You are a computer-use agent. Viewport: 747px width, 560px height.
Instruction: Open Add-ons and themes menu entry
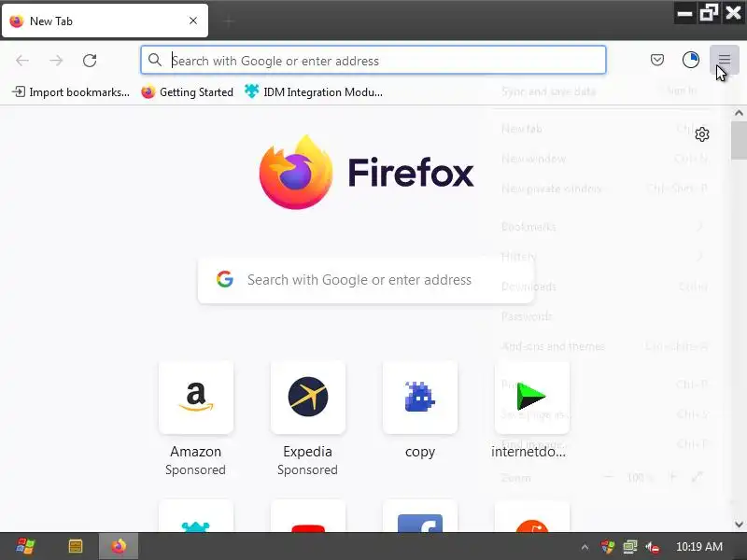click(604, 346)
